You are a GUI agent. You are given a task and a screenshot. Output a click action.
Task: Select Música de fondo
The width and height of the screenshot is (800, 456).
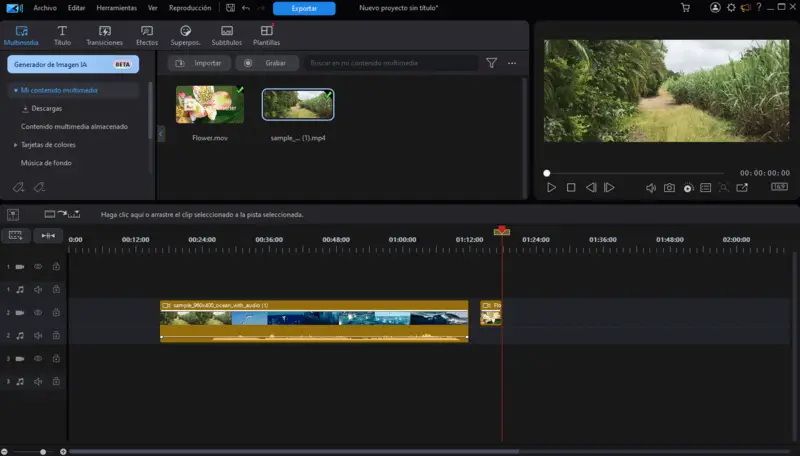click(46, 163)
